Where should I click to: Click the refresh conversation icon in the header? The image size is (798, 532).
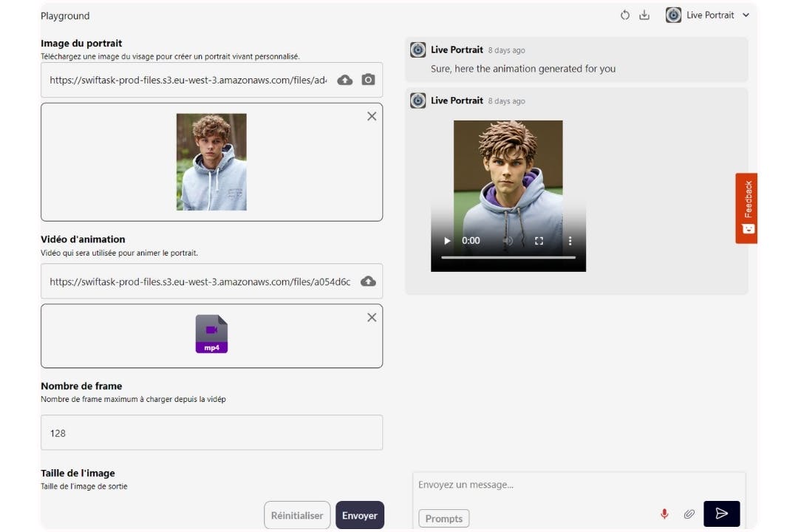625,16
